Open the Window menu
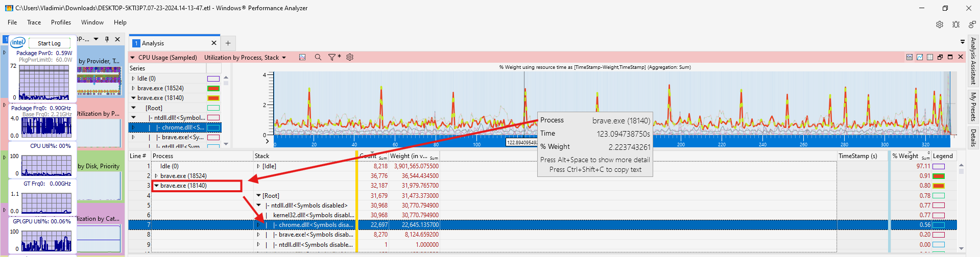Screen dimensions: 980x257 (x=92, y=22)
